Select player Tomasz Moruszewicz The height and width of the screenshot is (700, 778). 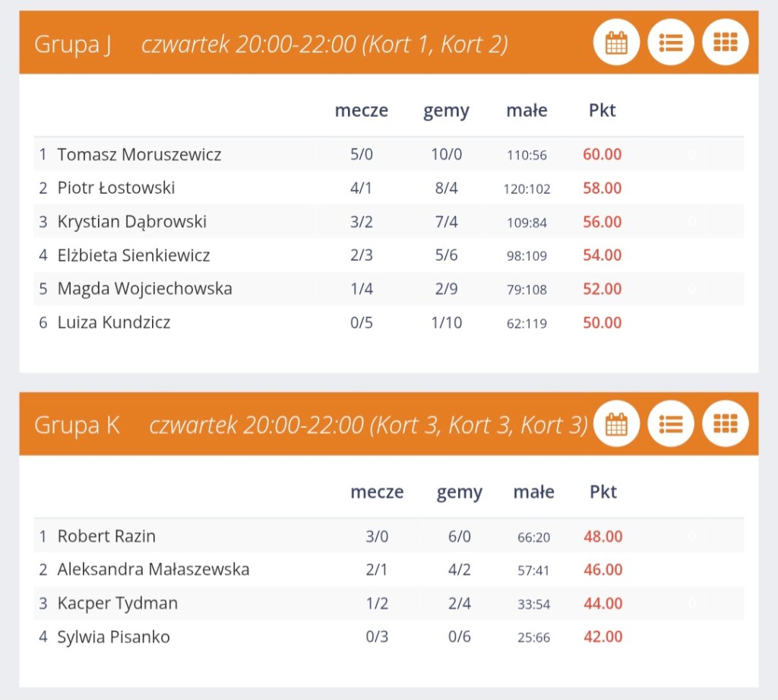(x=139, y=155)
